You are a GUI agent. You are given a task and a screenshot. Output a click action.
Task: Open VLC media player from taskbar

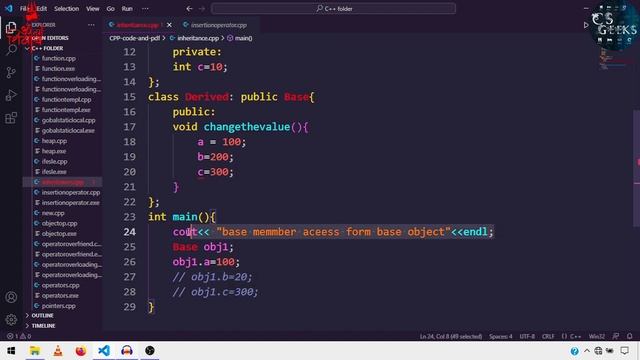click(58, 351)
